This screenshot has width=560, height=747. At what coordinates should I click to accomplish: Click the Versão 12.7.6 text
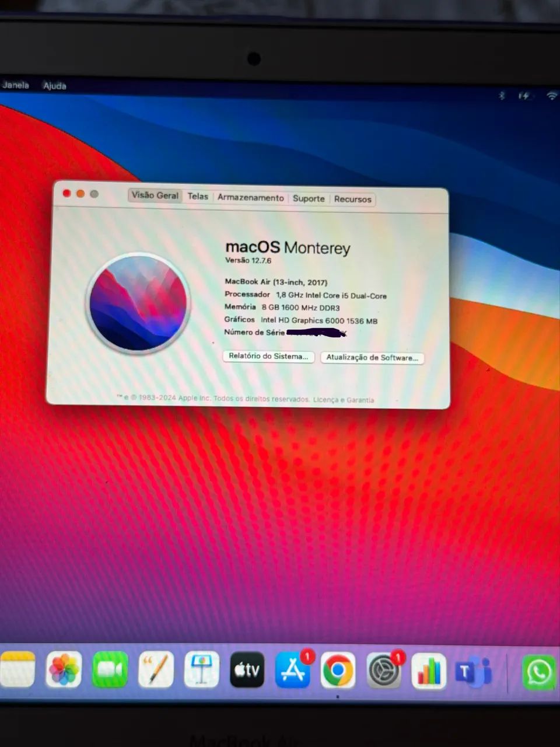(x=249, y=260)
